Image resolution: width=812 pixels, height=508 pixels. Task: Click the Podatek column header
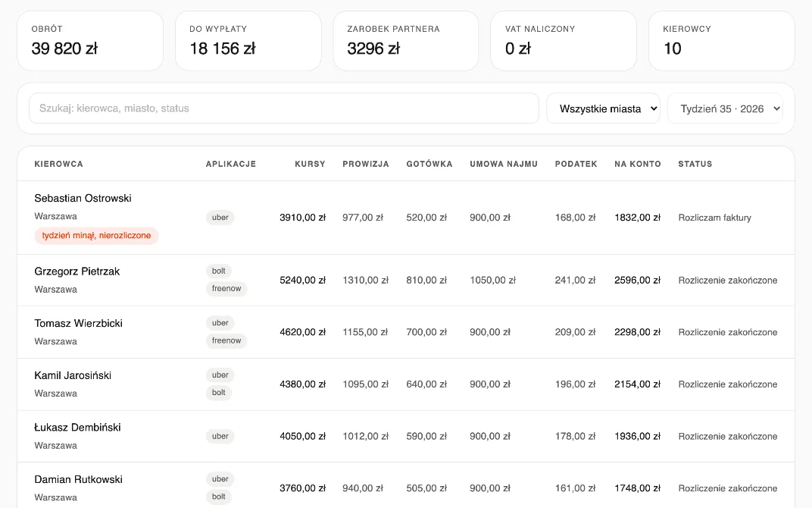point(576,164)
